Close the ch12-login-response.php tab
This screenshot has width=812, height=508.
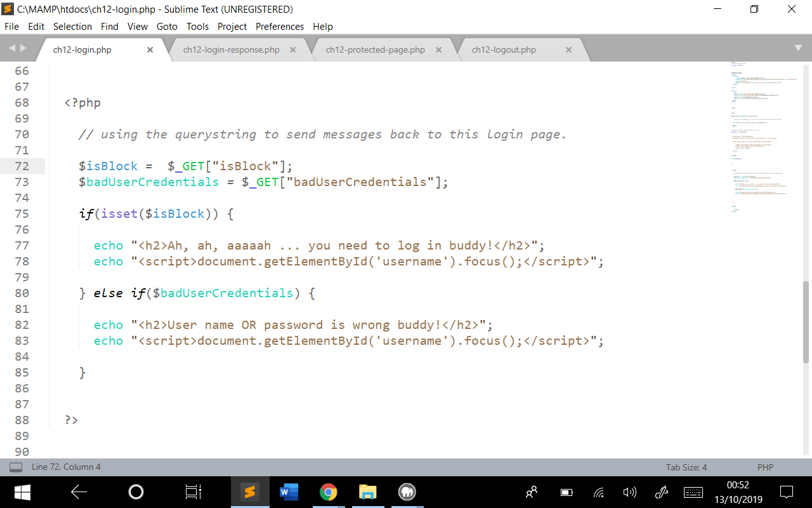292,50
